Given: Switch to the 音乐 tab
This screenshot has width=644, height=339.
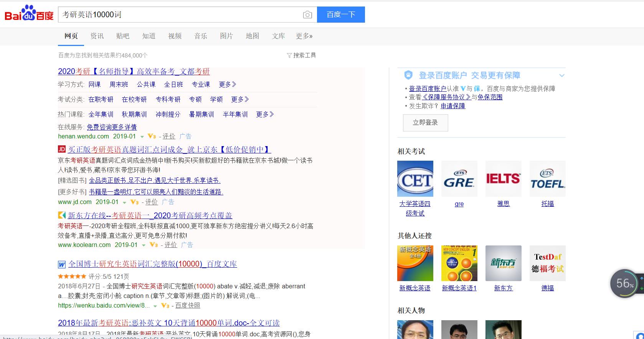Looking at the screenshot, I should (x=201, y=36).
